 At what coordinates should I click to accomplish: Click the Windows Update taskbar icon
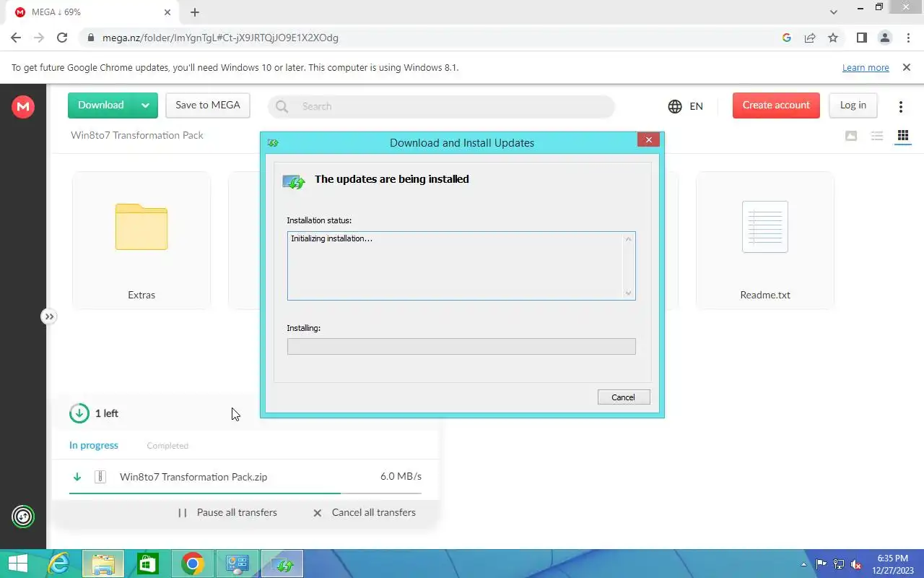coord(283,564)
